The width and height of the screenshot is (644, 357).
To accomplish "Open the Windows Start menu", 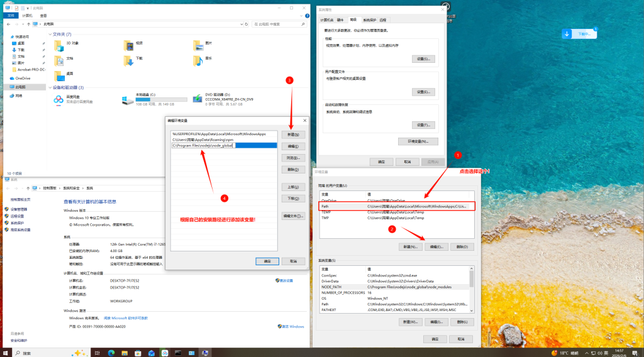I will [x=5, y=353].
